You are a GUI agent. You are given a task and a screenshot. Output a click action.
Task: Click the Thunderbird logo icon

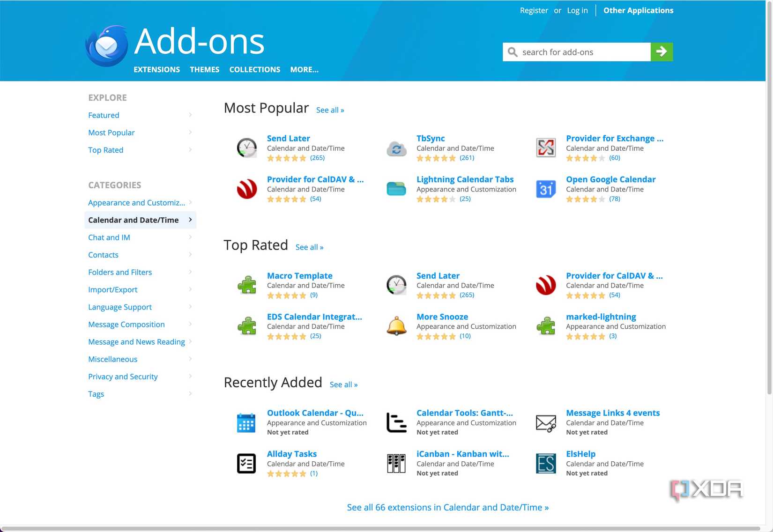click(107, 46)
